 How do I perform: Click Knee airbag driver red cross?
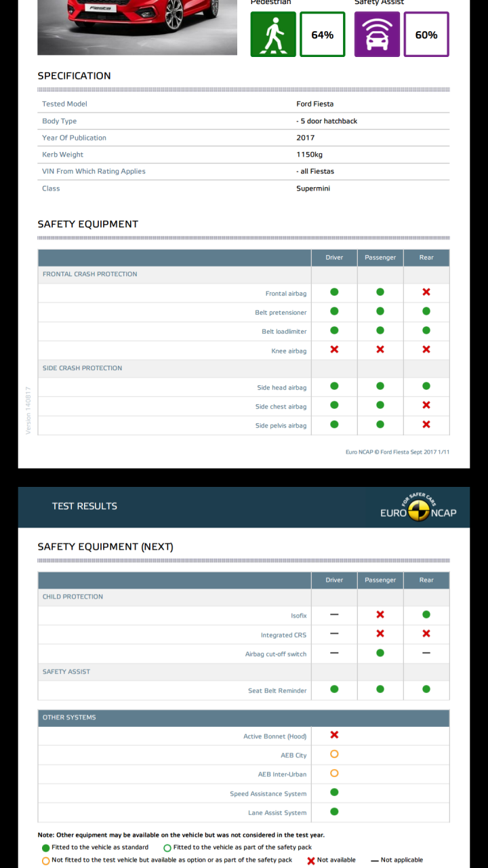[x=334, y=349]
